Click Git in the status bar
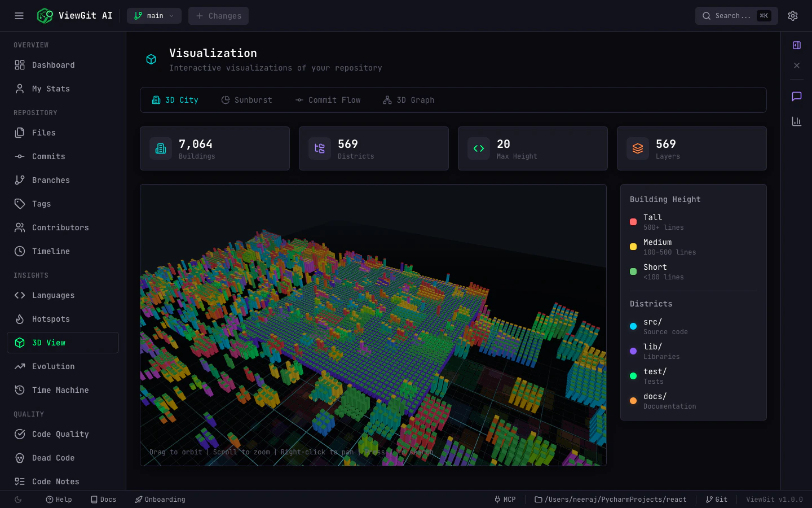The image size is (812, 508). 717,500
